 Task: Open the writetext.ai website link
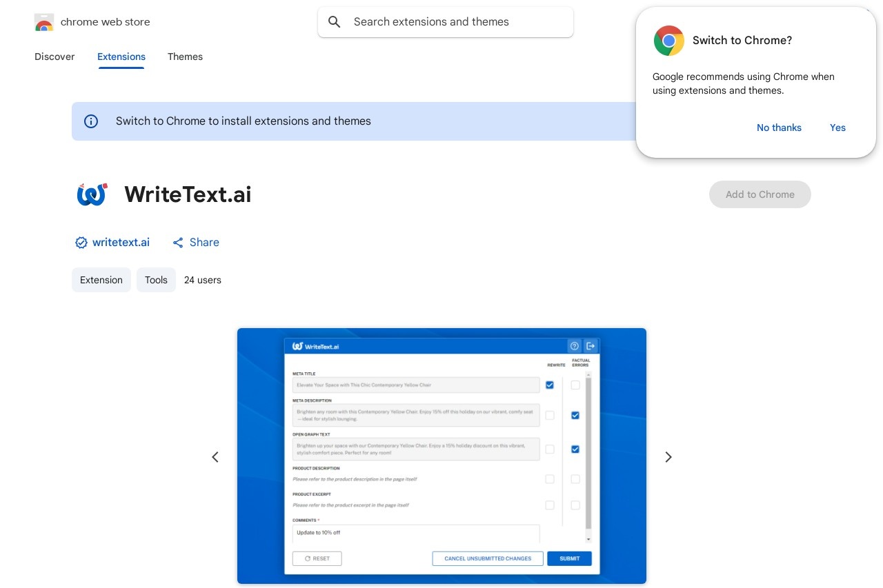(121, 243)
